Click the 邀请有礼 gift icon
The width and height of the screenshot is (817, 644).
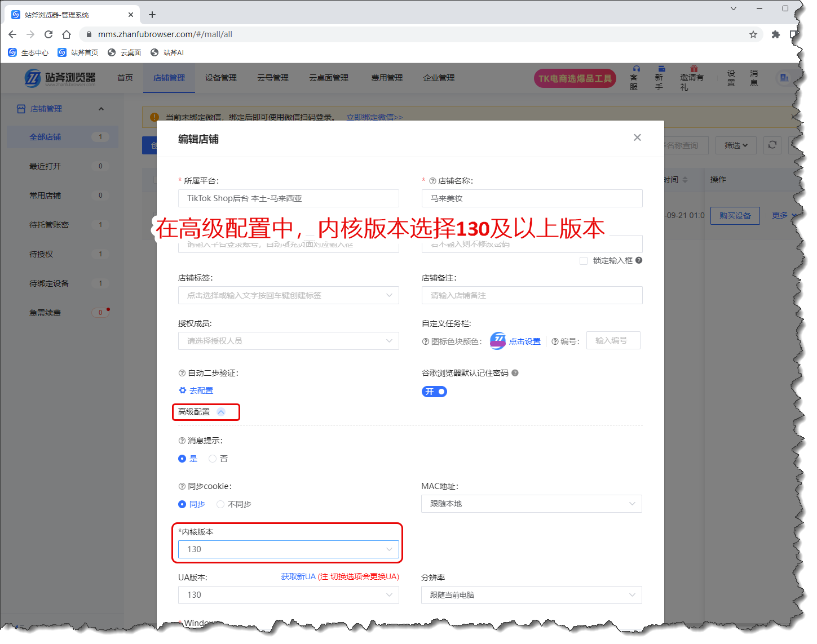(x=694, y=69)
